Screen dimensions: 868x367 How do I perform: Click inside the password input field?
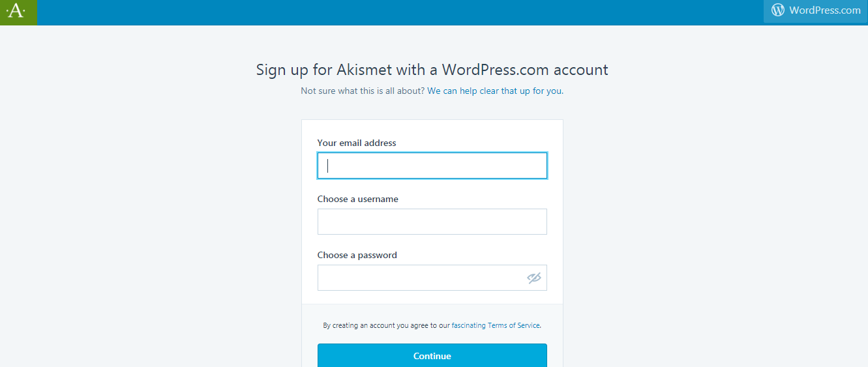421,278
